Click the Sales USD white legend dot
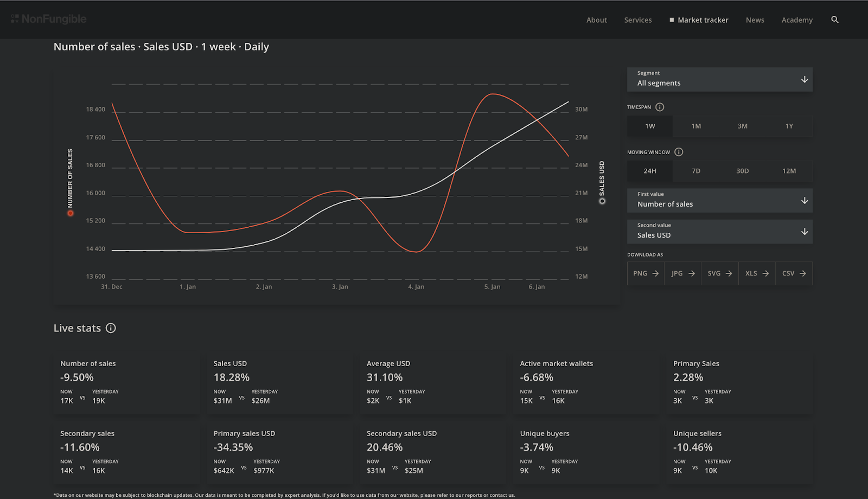 click(602, 201)
